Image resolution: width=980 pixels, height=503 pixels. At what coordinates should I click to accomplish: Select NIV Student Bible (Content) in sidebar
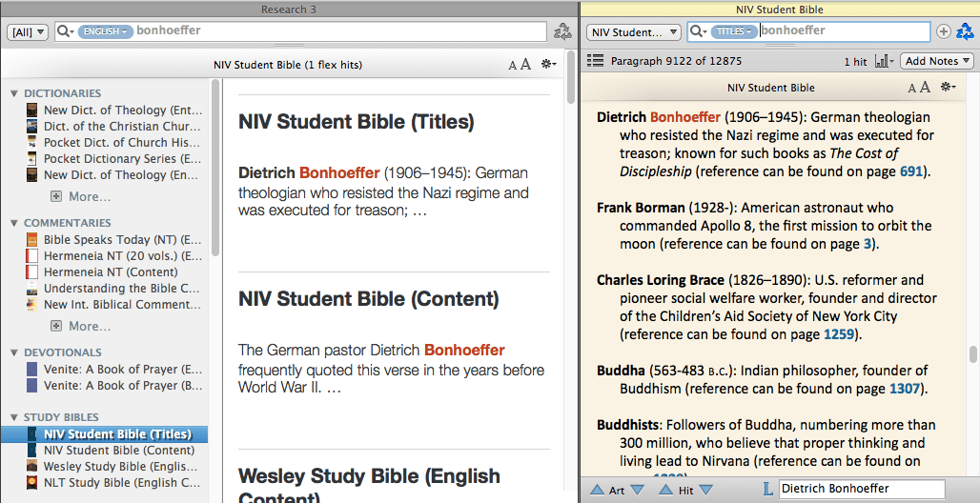[118, 451]
